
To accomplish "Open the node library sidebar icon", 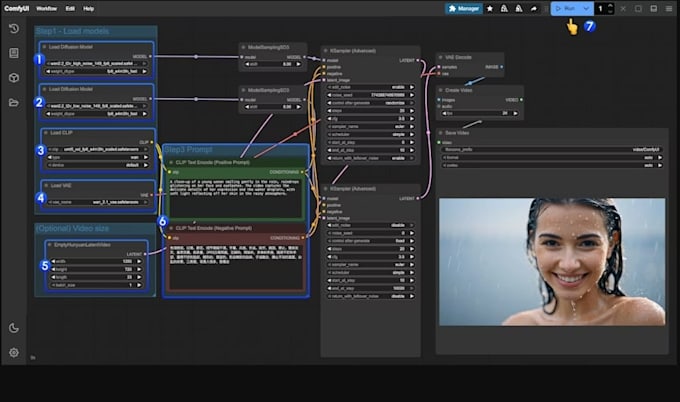I will [14, 53].
